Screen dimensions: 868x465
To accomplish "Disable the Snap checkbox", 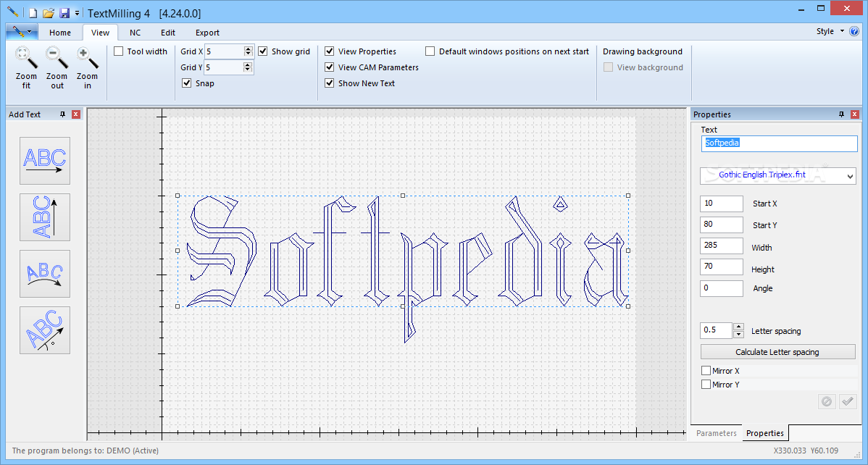I will 186,83.
